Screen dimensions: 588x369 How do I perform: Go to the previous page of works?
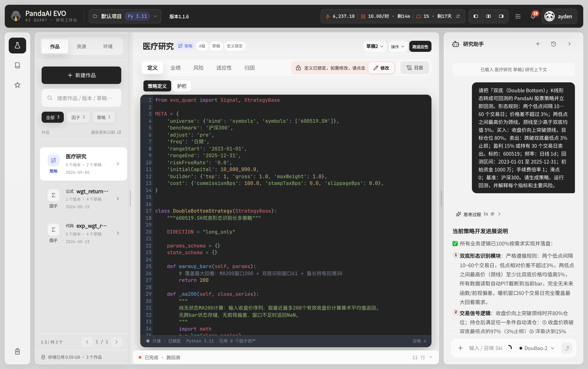point(87,342)
